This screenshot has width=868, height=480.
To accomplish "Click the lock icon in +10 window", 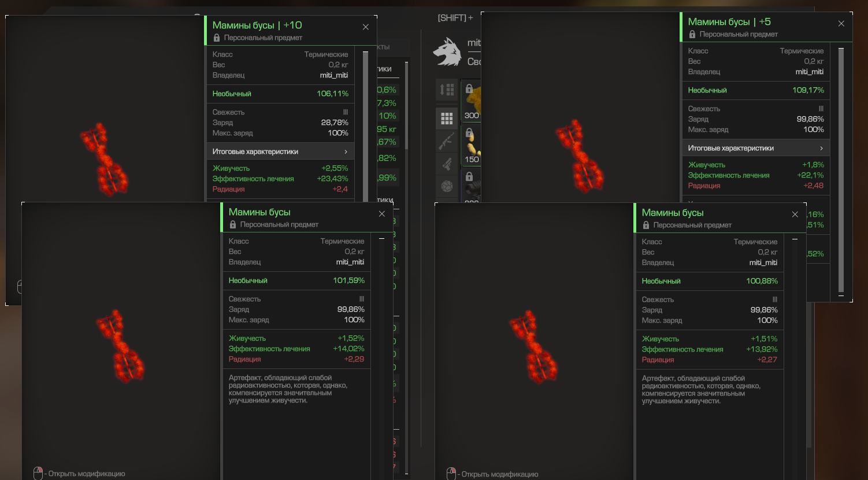I will click(217, 38).
